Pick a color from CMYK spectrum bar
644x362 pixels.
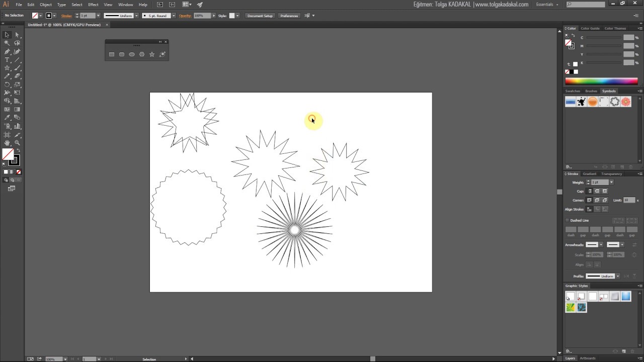(x=601, y=81)
